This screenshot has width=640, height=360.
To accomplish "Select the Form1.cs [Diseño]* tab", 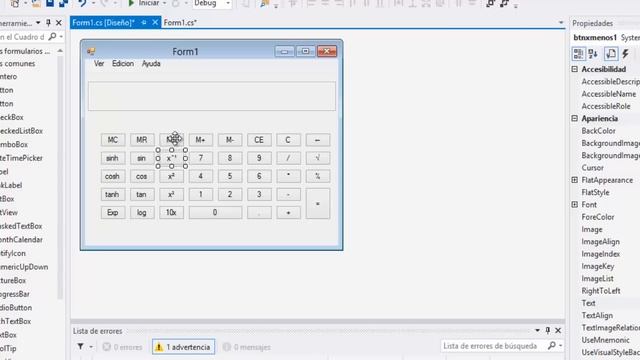I will tap(103, 23).
